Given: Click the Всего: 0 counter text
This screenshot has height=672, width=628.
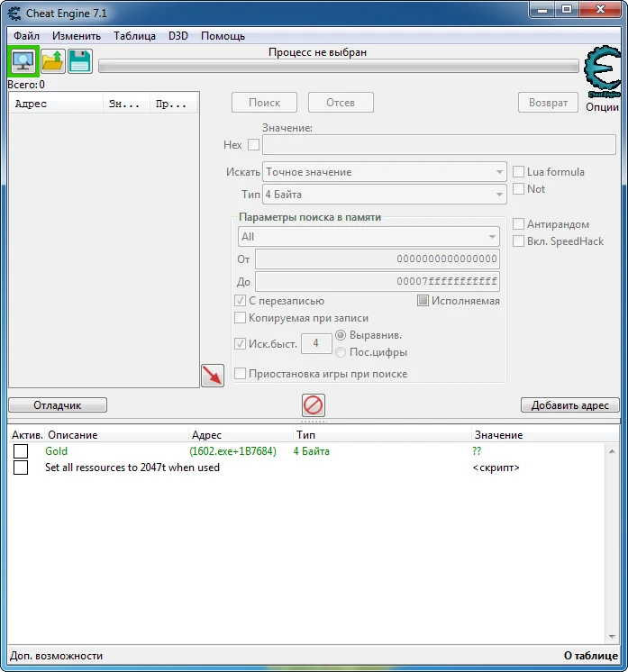Looking at the screenshot, I should pyautogui.click(x=26, y=85).
